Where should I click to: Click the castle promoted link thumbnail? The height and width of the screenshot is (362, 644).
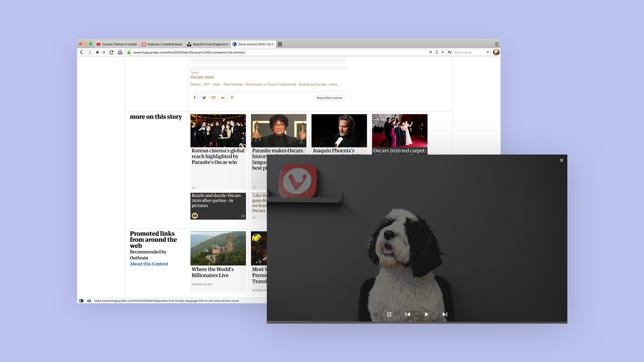click(x=218, y=248)
